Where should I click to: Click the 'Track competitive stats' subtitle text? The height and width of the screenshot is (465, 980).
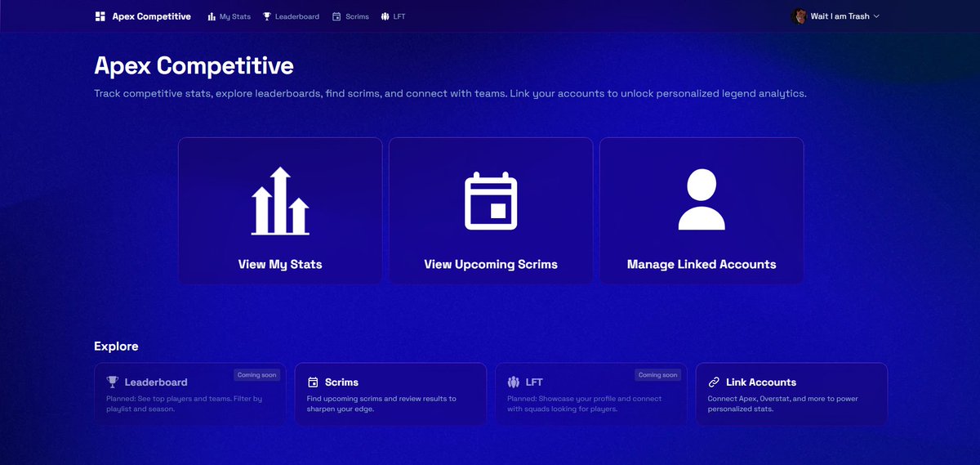pyautogui.click(x=450, y=94)
